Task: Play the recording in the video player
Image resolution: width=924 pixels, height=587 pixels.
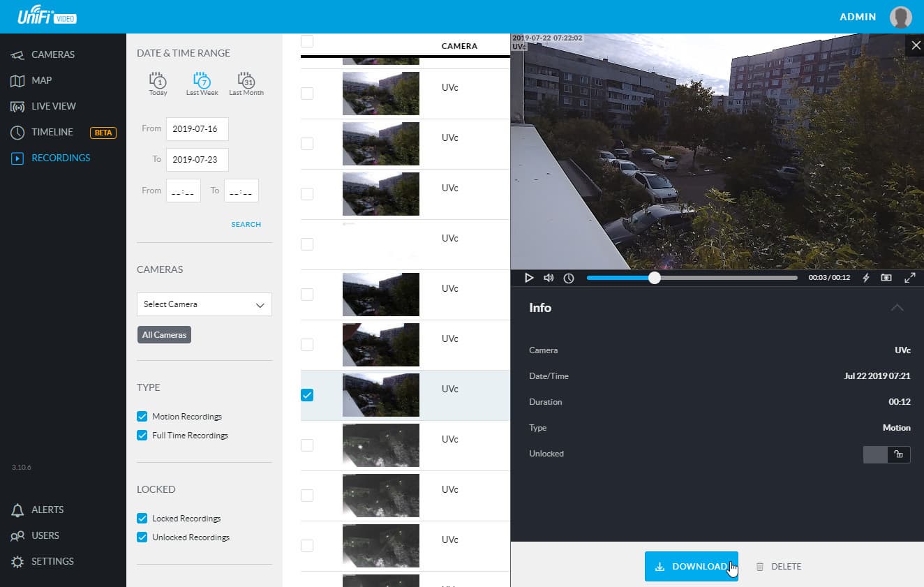Action: click(529, 278)
